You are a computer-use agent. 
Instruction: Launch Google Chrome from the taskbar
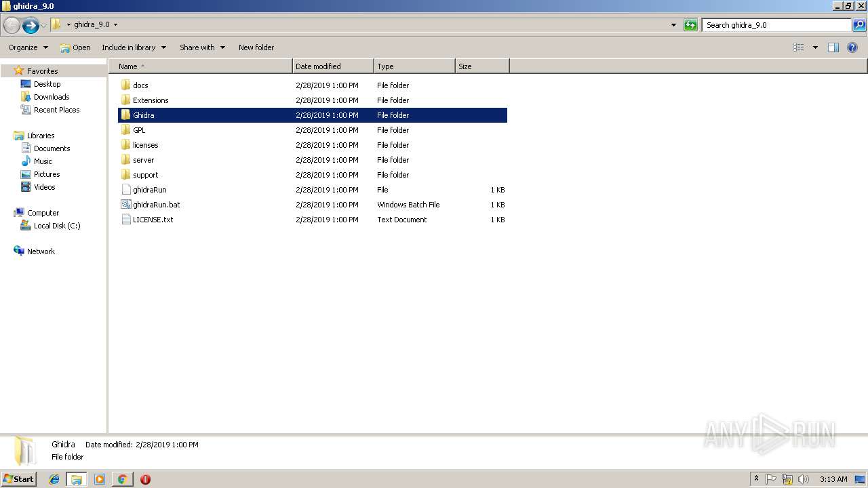point(122,479)
